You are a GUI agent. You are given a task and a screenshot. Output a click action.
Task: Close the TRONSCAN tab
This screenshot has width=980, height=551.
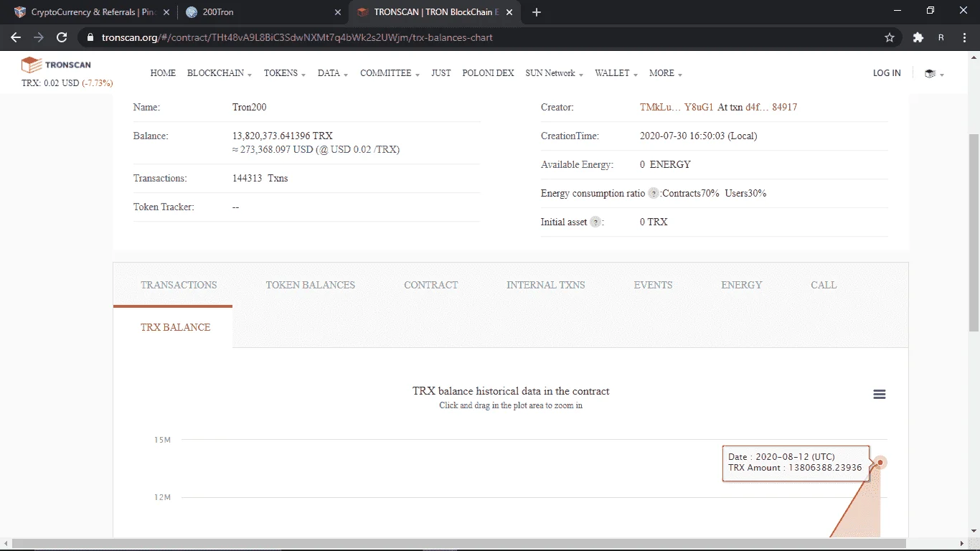coord(510,12)
